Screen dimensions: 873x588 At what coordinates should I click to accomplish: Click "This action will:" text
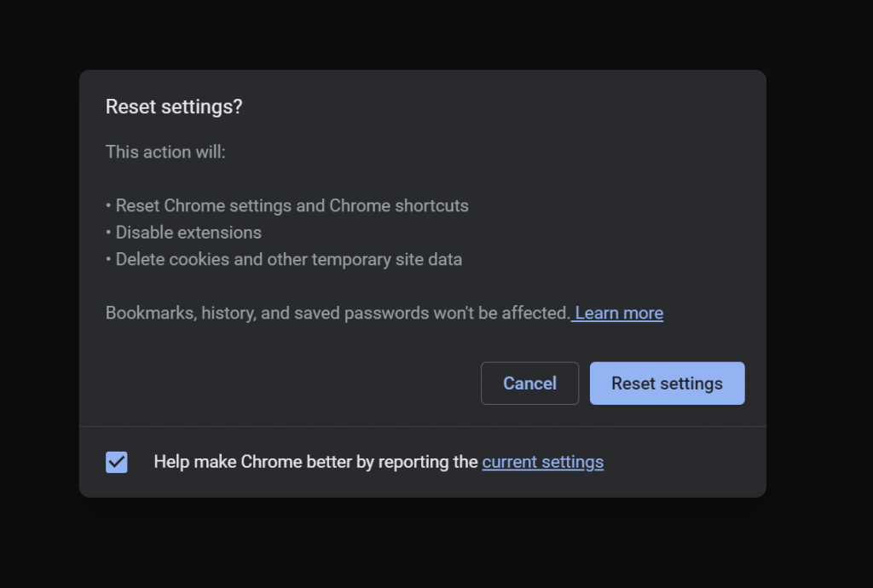click(165, 152)
